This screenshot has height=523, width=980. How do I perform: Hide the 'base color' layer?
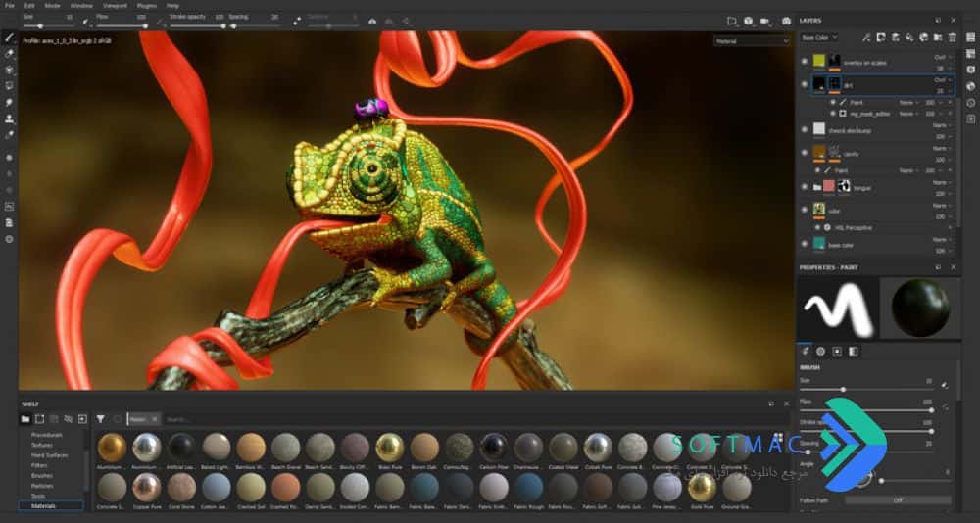pyautogui.click(x=805, y=244)
